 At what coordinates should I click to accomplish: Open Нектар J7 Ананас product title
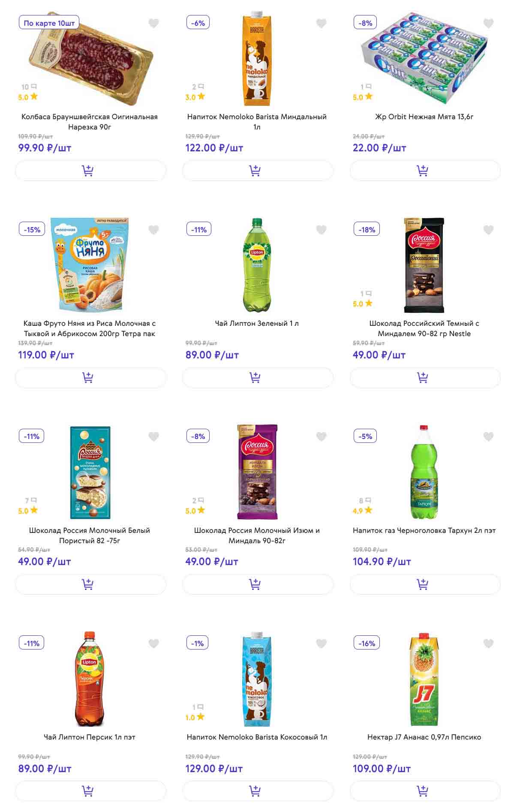click(x=424, y=737)
